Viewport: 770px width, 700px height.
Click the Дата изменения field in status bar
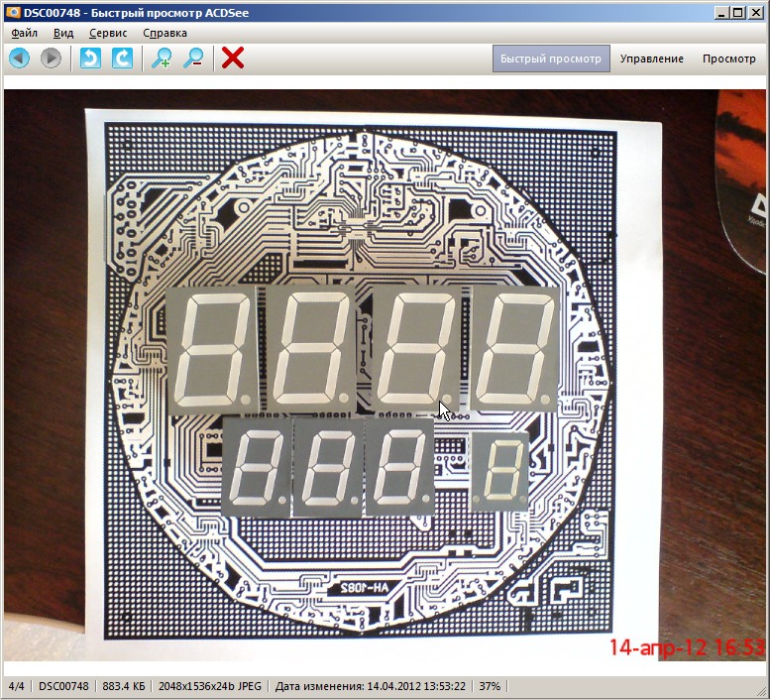click(x=371, y=686)
